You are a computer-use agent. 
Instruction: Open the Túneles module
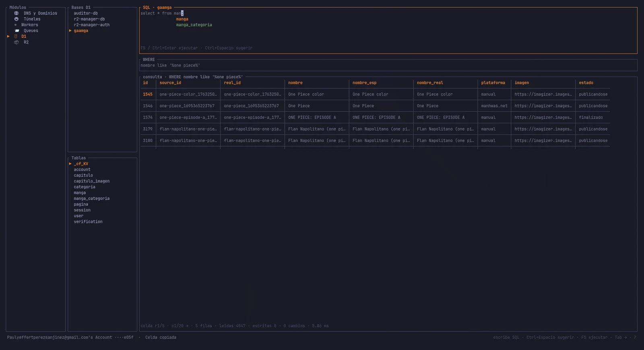(x=32, y=19)
